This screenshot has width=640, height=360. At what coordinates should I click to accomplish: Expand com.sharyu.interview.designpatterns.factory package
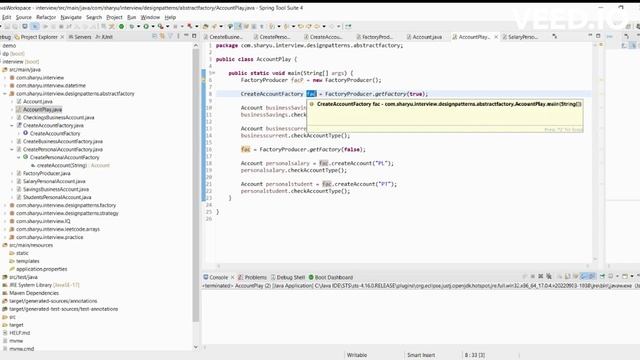point(5,205)
